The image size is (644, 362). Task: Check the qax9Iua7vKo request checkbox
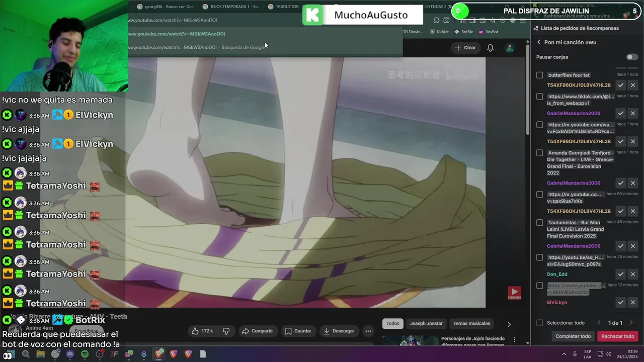[540, 195]
